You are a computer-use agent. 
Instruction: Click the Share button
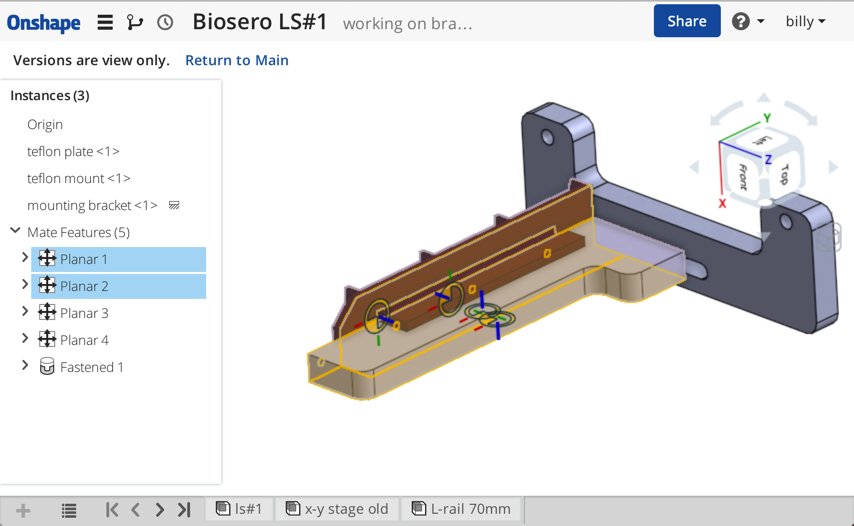coord(687,21)
